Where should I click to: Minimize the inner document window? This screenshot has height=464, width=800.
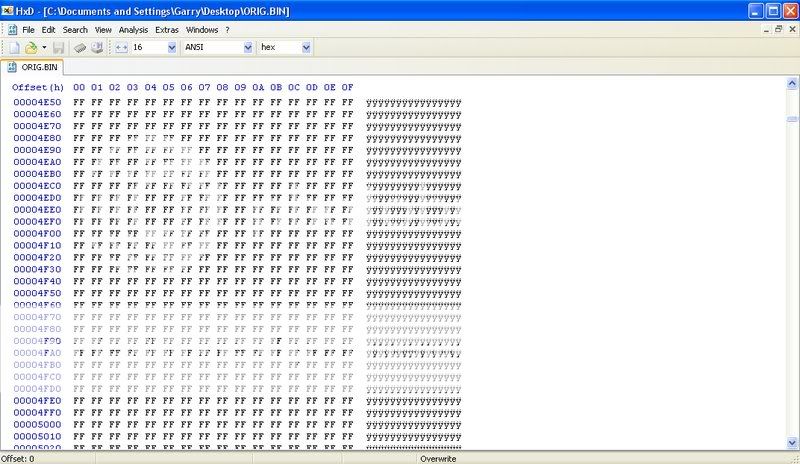coord(766,30)
